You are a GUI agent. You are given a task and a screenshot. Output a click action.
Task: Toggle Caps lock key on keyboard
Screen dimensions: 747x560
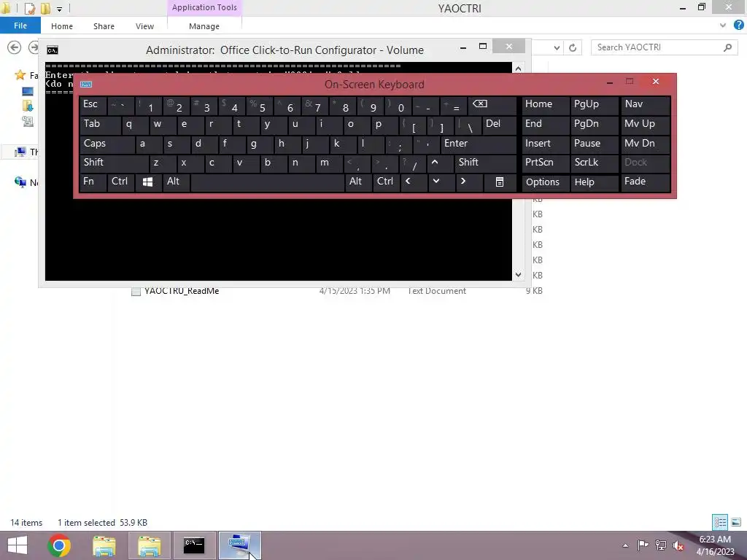point(107,144)
